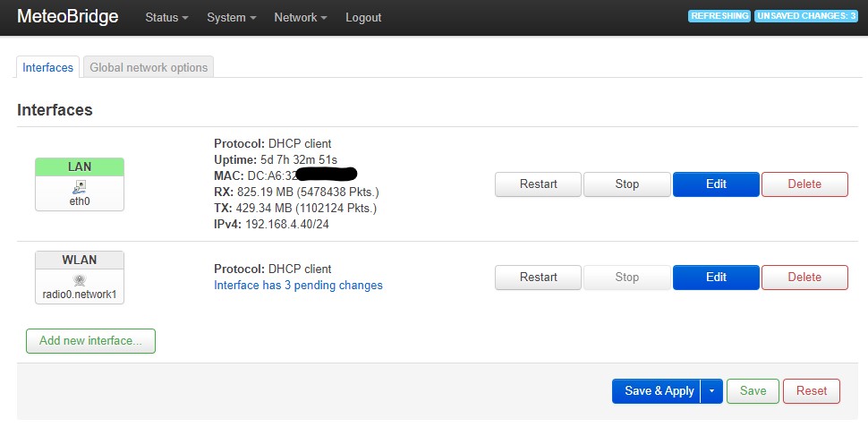
Task: Click the eth0 ethernet port icon
Action: click(80, 187)
